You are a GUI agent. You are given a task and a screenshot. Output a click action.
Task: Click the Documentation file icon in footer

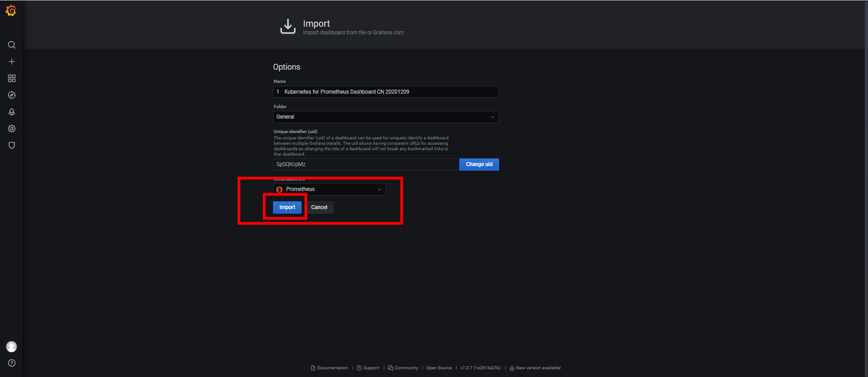tap(313, 368)
